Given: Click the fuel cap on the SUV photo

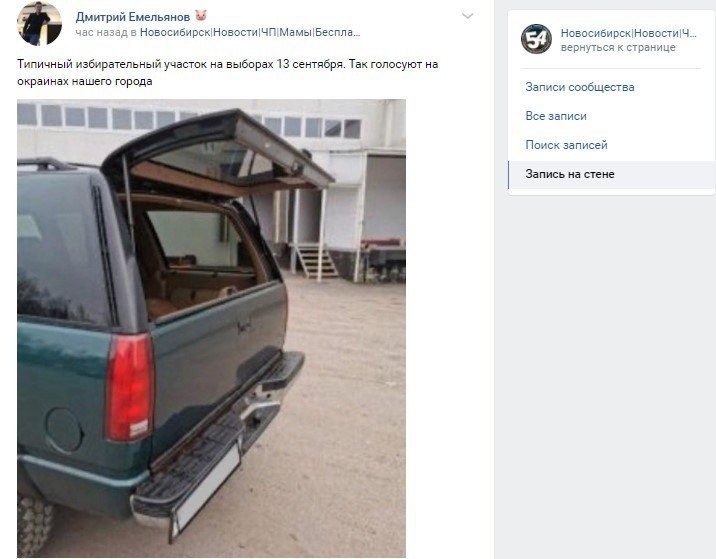Looking at the screenshot, I should click(x=64, y=430).
